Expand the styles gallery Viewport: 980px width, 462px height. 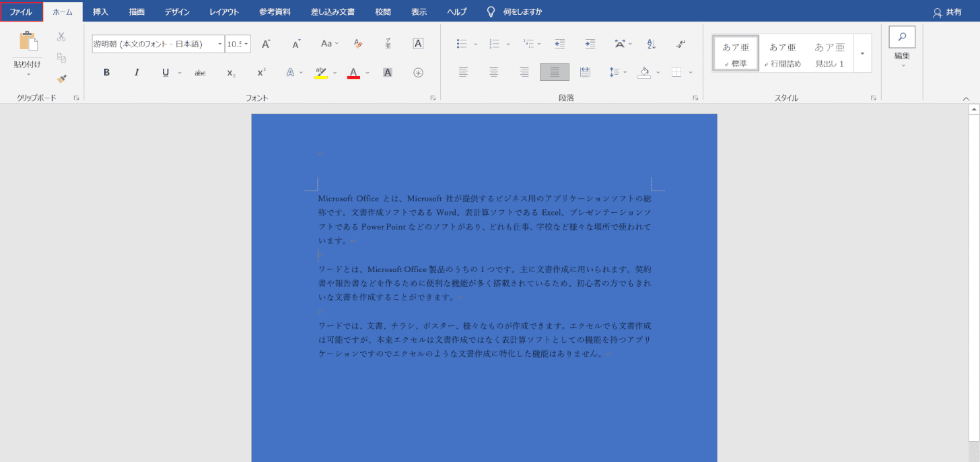tap(862, 53)
